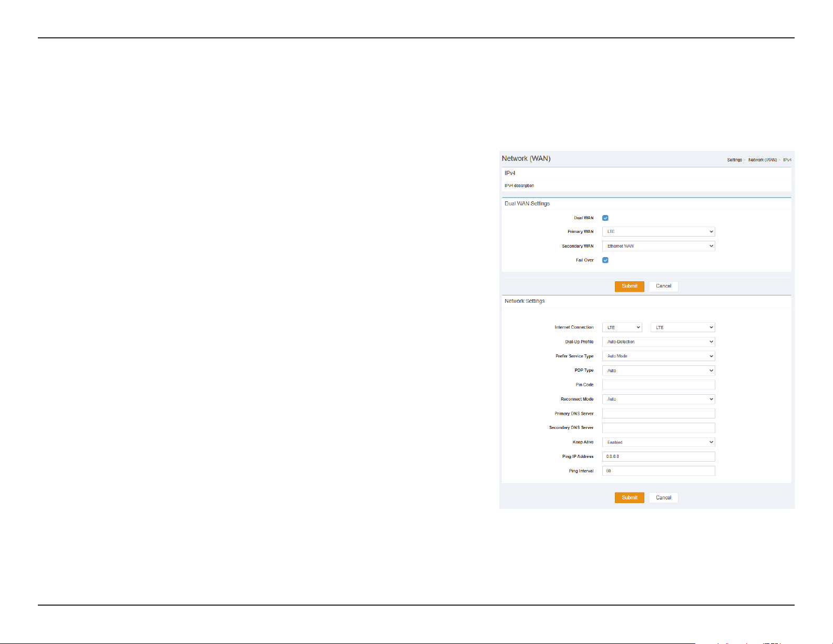Screen dimensions: 833x644
Task: Click the Internet Connection label
Action: pos(574,328)
